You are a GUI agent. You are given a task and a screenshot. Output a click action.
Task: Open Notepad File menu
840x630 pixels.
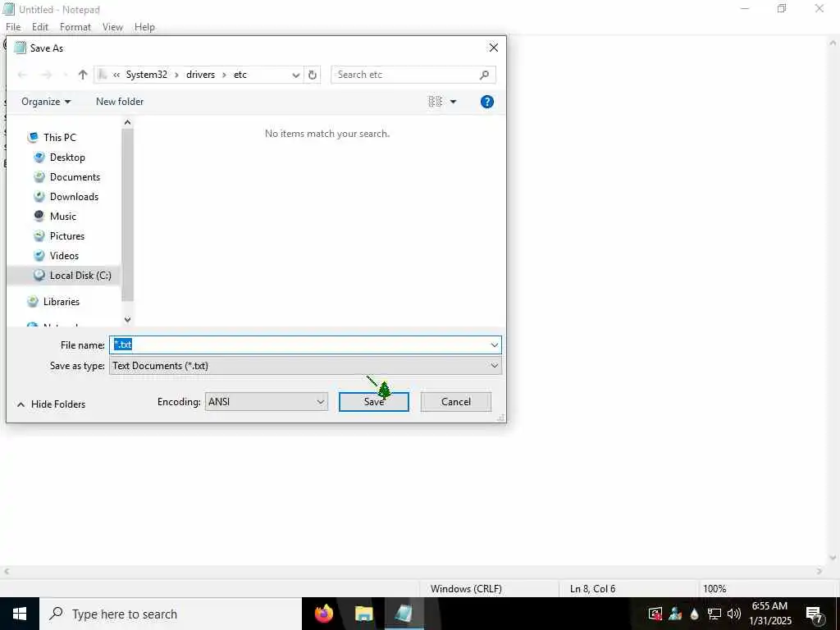coord(13,27)
